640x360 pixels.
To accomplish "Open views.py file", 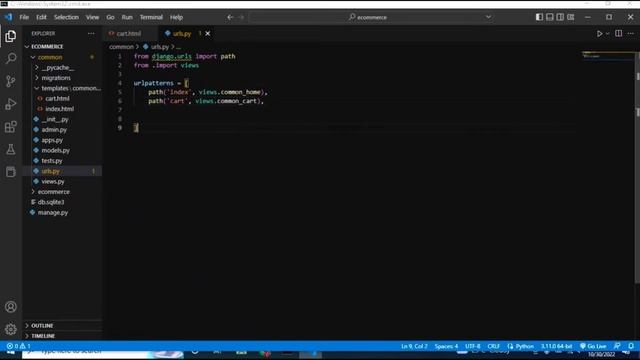I will [53, 181].
